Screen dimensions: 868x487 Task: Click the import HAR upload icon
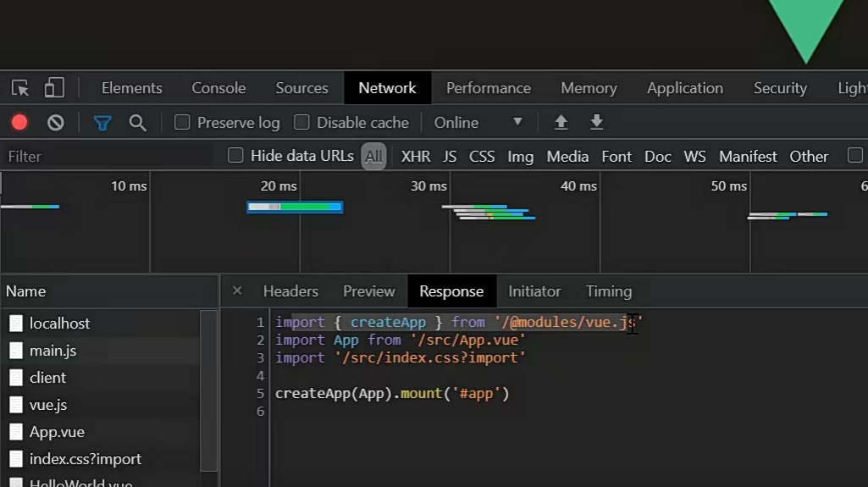(561, 123)
